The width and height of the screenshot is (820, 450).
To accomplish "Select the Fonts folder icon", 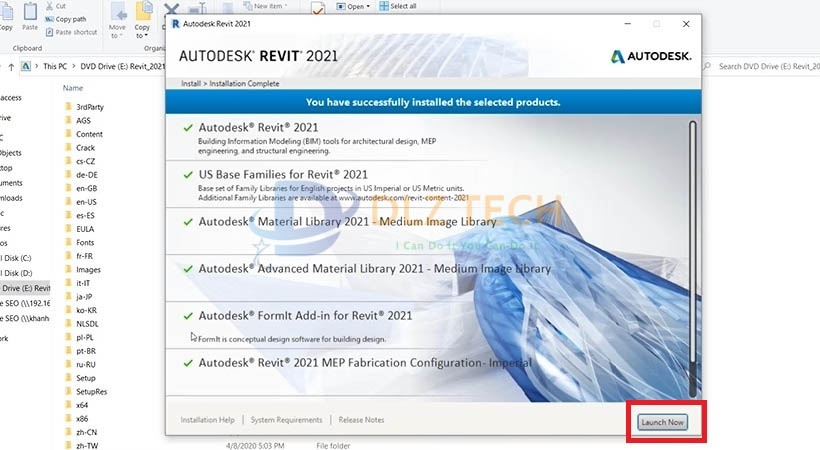I will (x=68, y=242).
